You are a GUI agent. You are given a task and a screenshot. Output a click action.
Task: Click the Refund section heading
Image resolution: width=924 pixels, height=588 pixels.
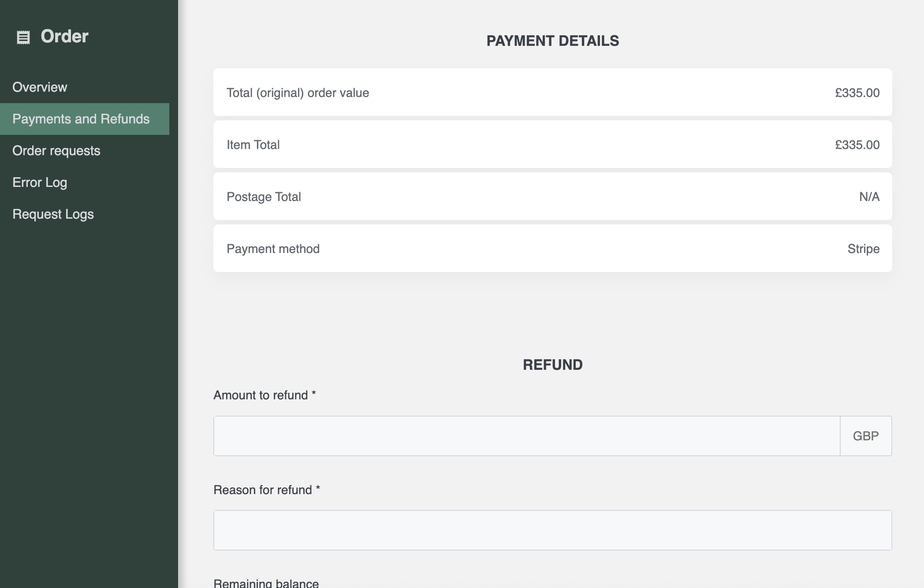(552, 365)
